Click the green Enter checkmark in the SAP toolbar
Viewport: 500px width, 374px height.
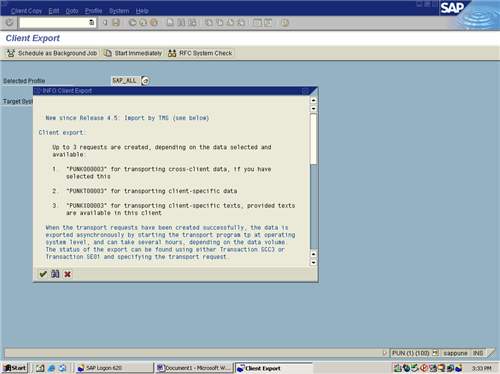pyautogui.click(x=9, y=22)
